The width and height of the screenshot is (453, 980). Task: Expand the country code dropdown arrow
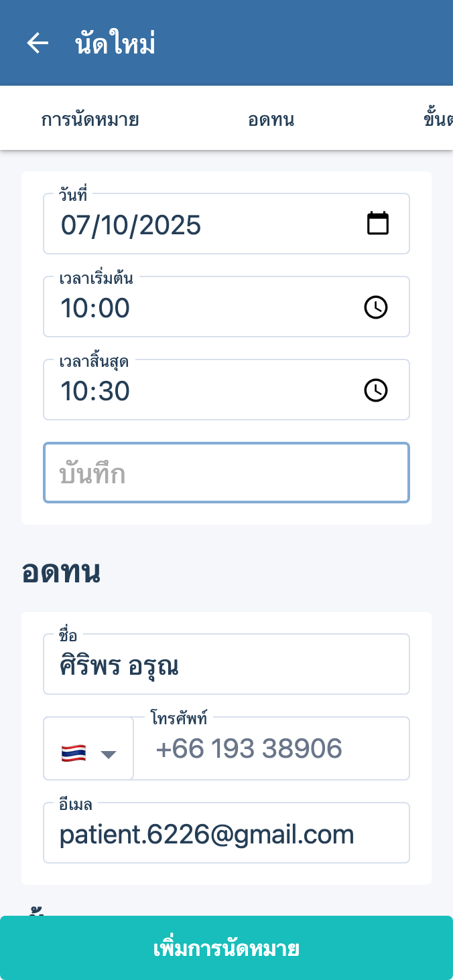pos(109,754)
